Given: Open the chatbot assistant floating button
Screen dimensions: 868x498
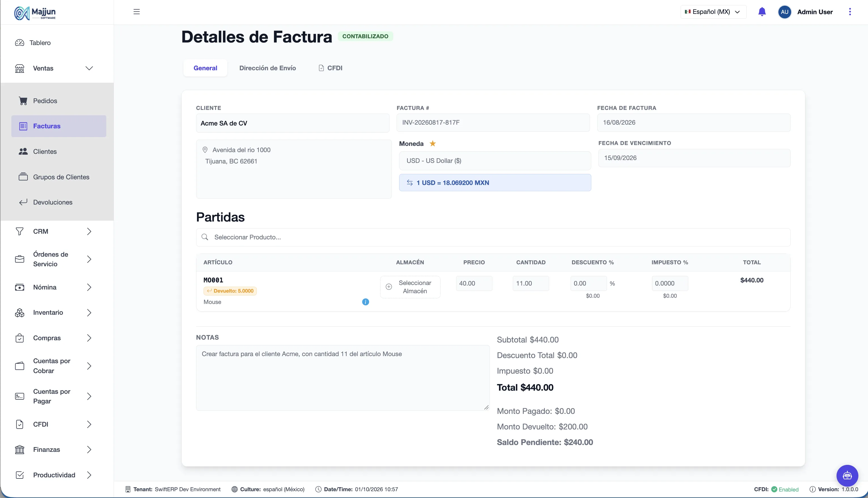Looking at the screenshot, I should click(847, 475).
